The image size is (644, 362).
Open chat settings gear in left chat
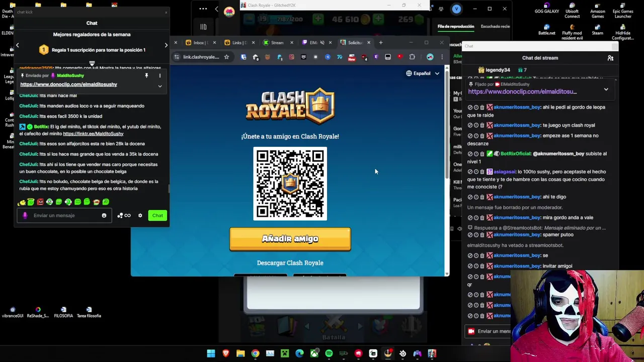(x=140, y=216)
